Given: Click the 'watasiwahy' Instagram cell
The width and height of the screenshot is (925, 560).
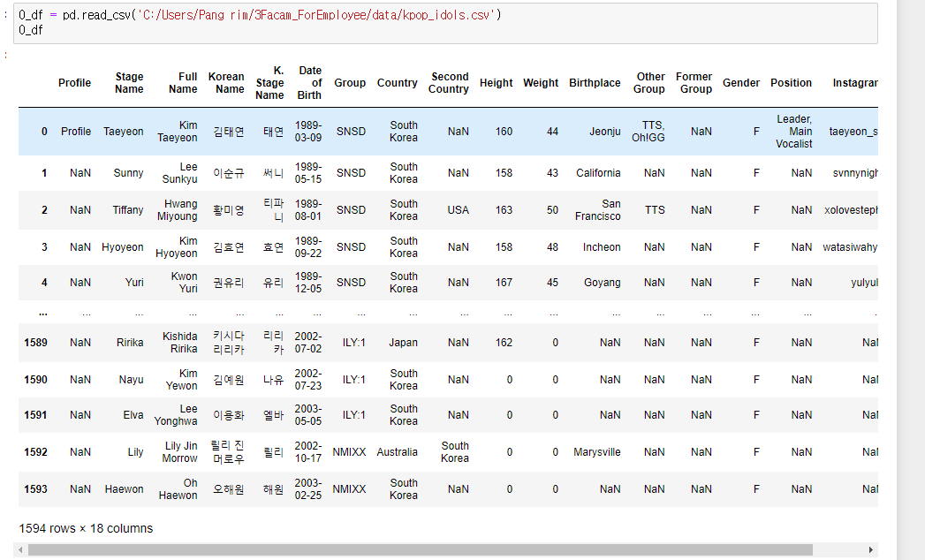Looking at the screenshot, I should [x=850, y=247].
